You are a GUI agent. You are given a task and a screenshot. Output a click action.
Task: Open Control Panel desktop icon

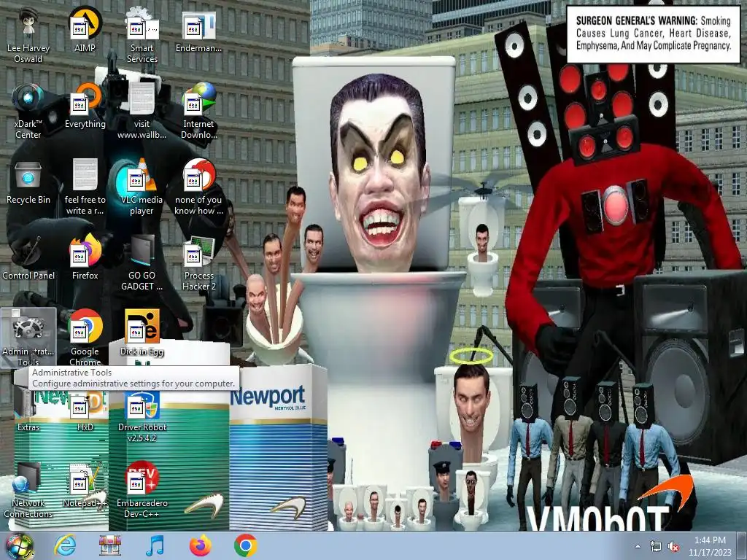point(28,257)
